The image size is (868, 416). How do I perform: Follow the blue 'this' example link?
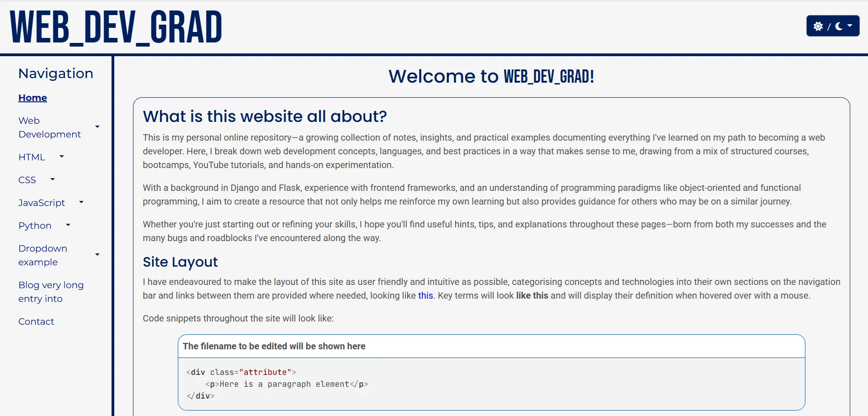click(425, 295)
